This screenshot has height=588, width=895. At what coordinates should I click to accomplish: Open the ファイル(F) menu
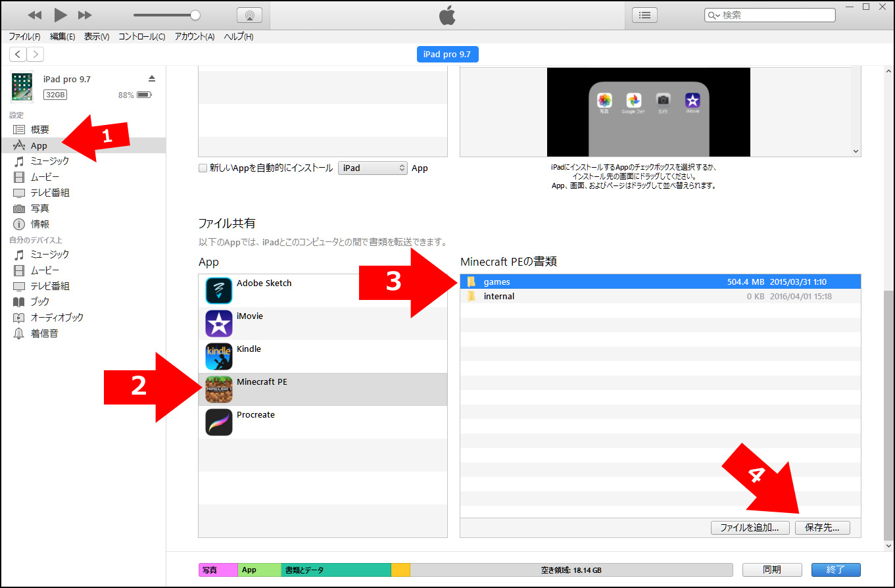24,37
